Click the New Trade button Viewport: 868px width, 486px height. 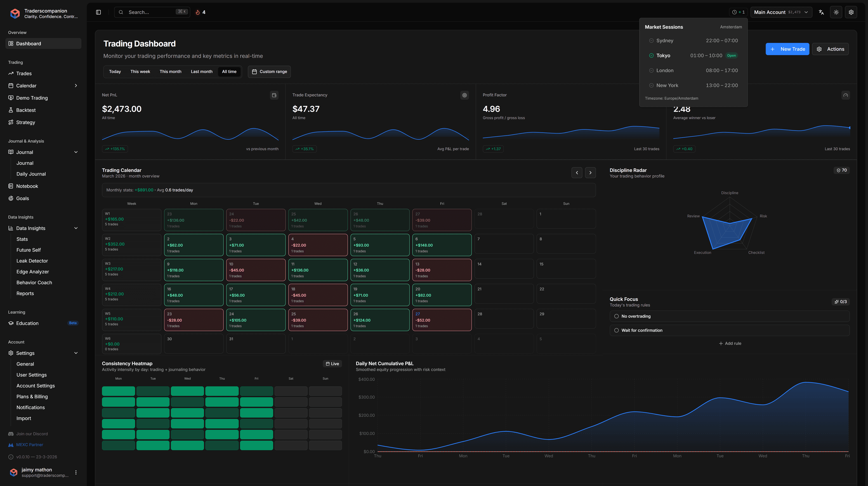coord(787,49)
